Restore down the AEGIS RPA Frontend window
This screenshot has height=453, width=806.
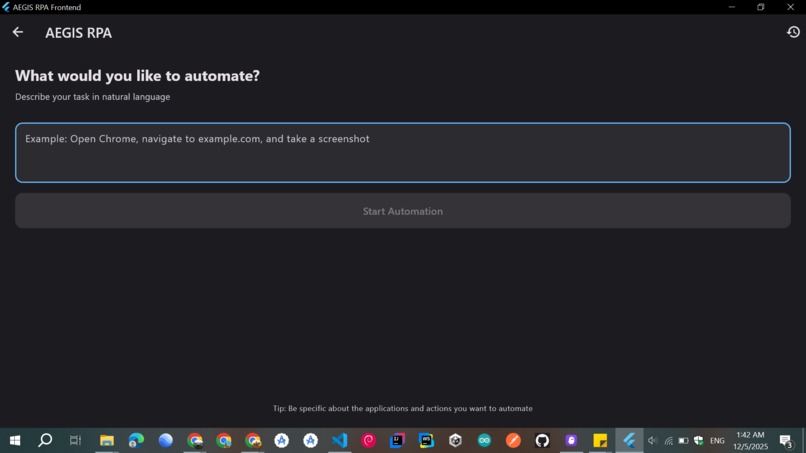(761, 7)
